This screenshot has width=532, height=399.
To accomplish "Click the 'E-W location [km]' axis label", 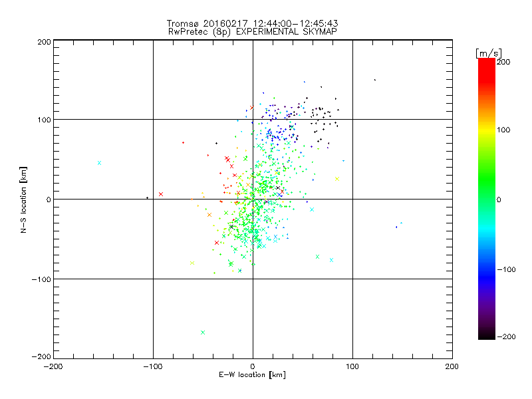I will click(x=253, y=375).
